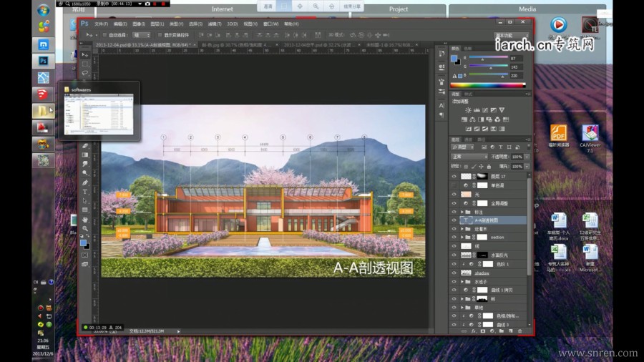
Task: Activate the Hand tool
Action: click(85, 220)
